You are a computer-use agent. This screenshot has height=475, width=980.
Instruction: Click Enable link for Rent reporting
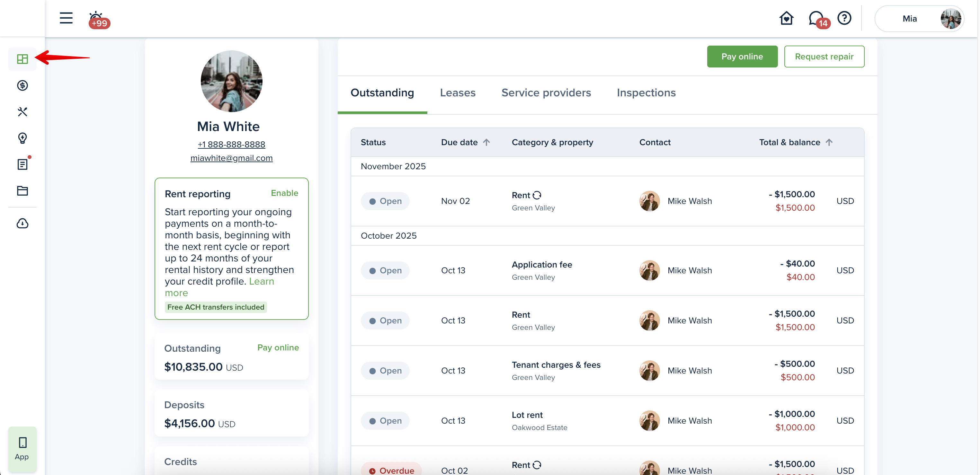[284, 193]
